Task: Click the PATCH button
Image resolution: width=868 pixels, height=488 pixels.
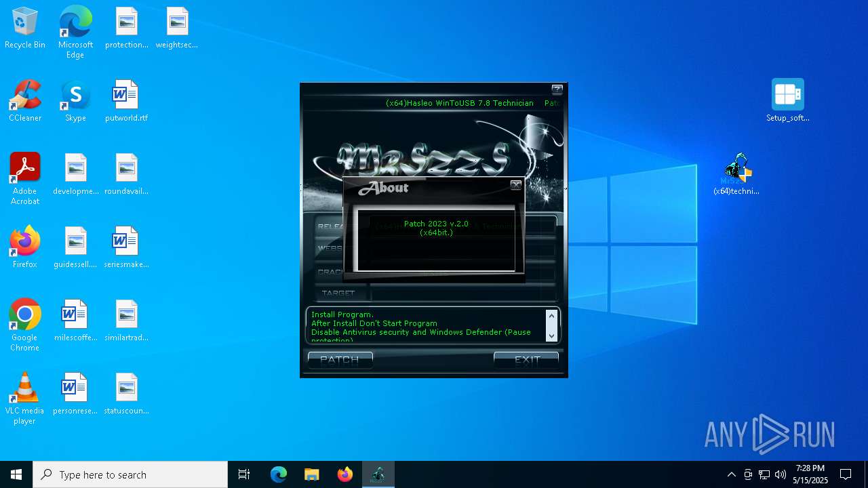Action: 340,360
